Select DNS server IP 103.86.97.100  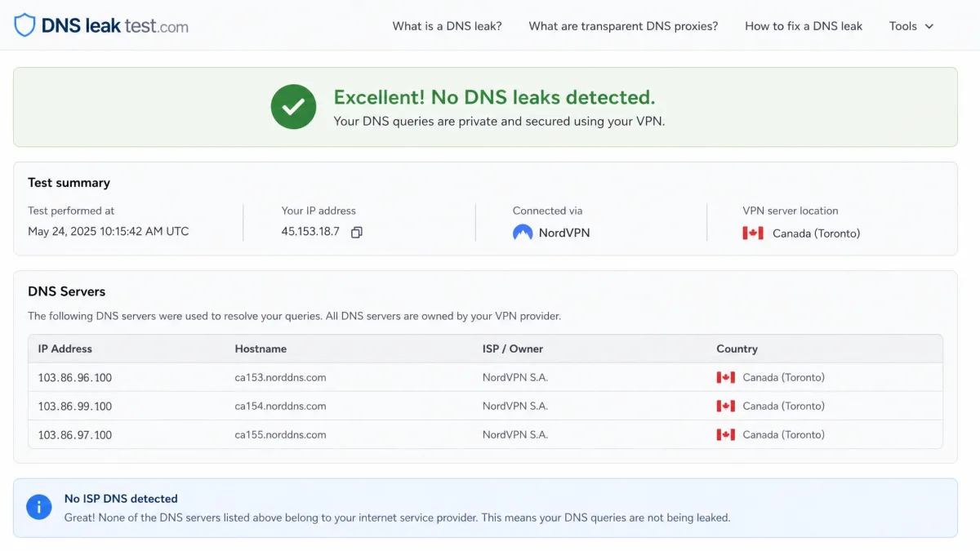[75, 435]
